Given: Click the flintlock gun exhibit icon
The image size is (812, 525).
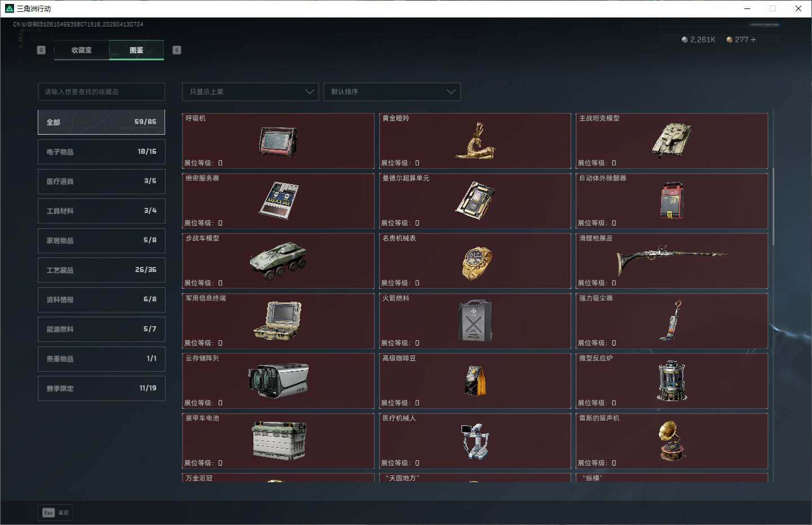Looking at the screenshot, I should (x=671, y=259).
